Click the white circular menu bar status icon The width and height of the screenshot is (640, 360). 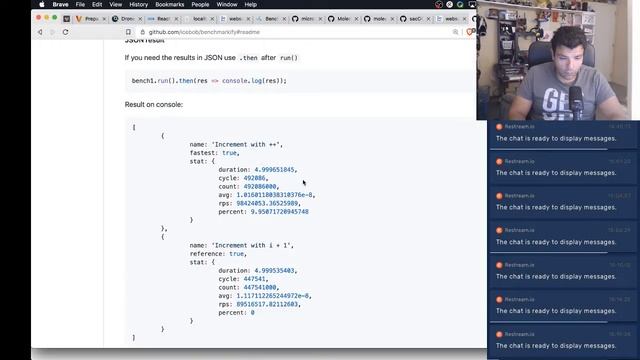coord(449,4)
